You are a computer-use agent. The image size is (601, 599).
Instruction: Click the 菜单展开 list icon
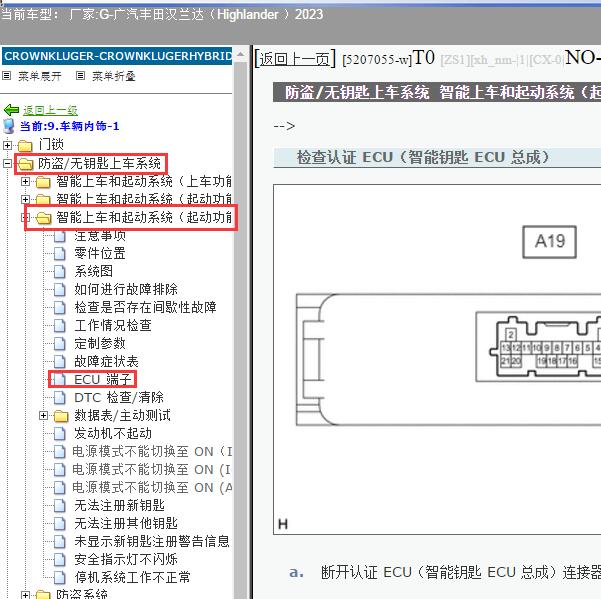[7, 75]
